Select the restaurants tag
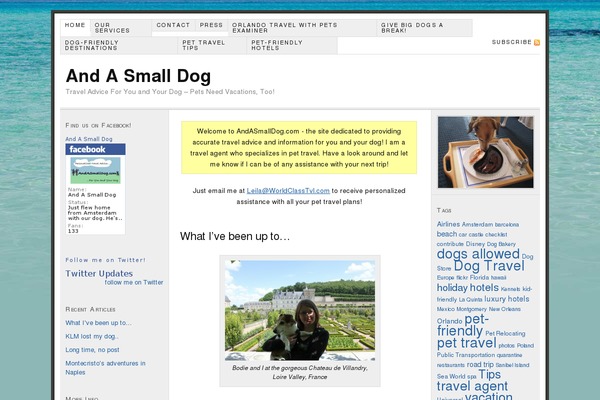 point(451,365)
